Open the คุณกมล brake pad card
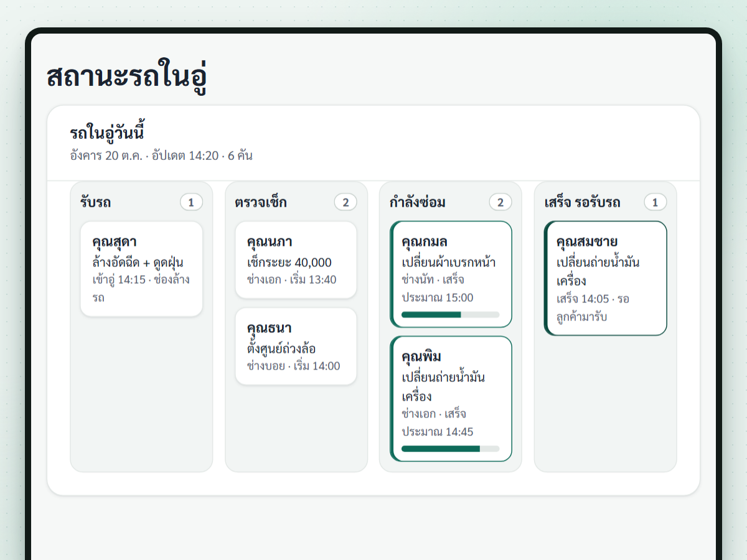 coord(451,274)
